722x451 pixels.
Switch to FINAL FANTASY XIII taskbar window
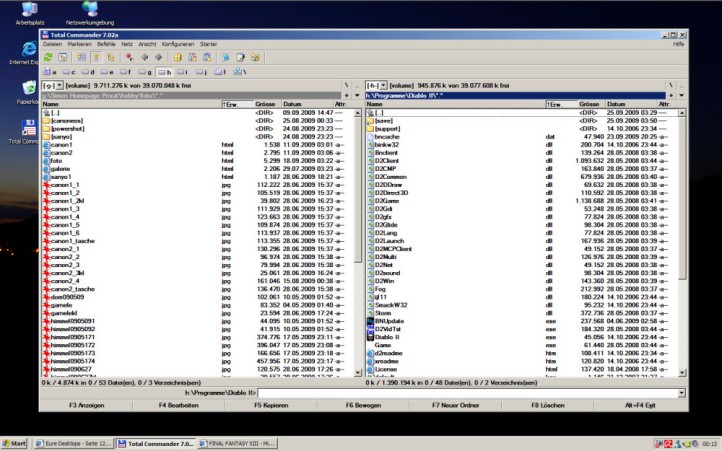(x=237, y=444)
